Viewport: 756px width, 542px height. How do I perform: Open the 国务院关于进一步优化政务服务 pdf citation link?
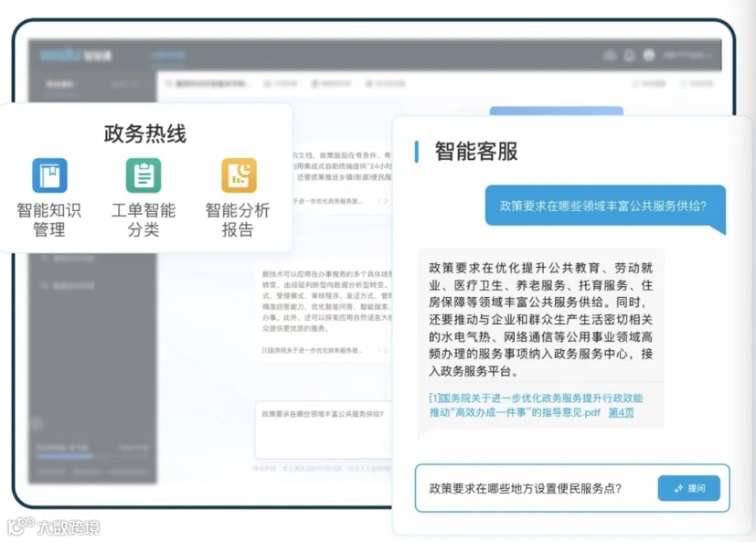pos(535,405)
